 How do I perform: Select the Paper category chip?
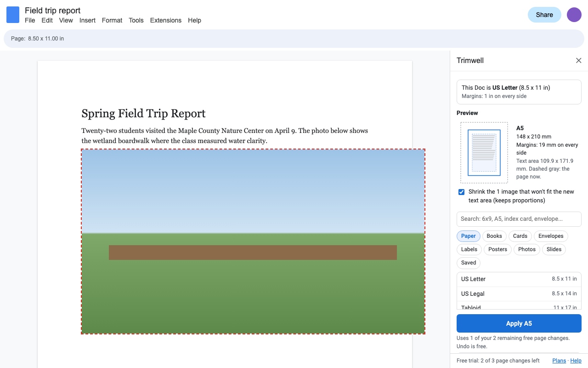pyautogui.click(x=469, y=236)
